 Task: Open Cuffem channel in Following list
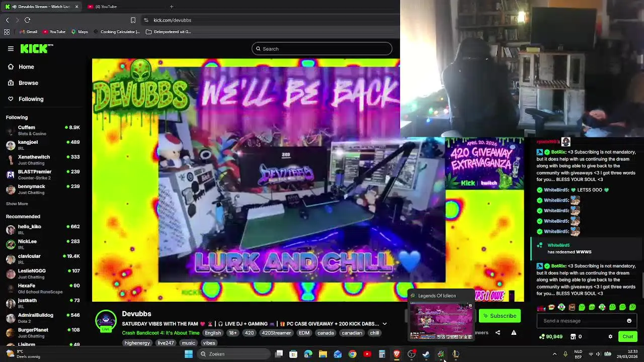click(43, 130)
